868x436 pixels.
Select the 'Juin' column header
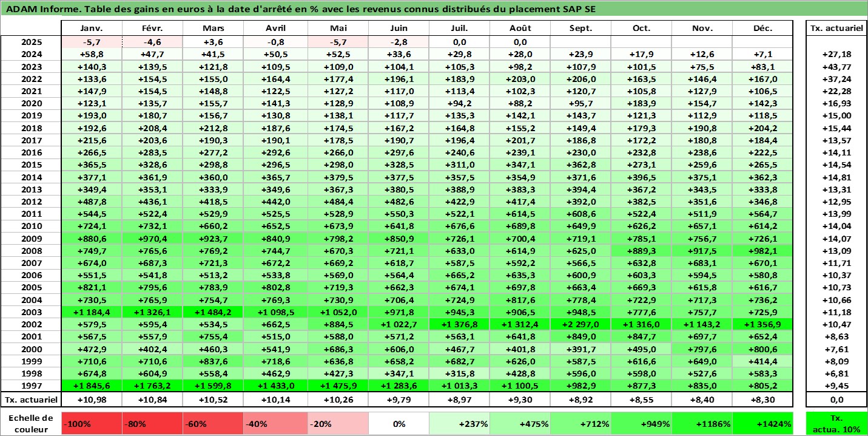click(x=399, y=28)
